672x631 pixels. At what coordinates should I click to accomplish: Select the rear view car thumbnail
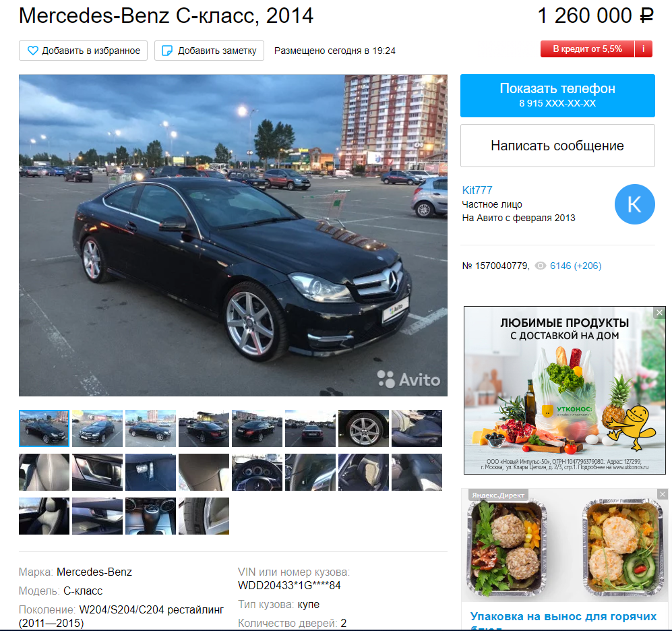[310, 428]
